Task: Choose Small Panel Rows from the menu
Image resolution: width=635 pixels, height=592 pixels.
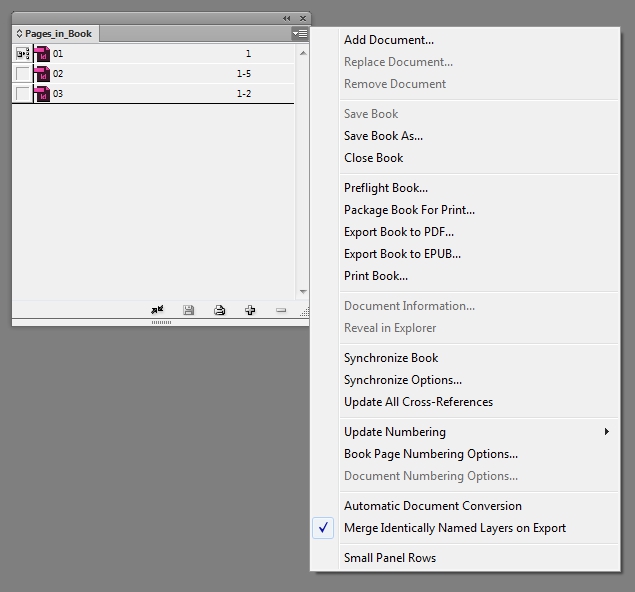Action: click(390, 558)
